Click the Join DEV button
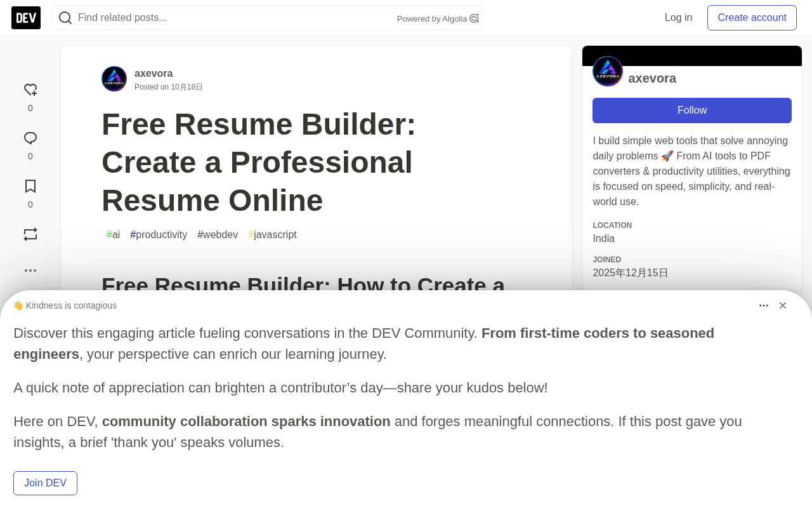 click(45, 483)
